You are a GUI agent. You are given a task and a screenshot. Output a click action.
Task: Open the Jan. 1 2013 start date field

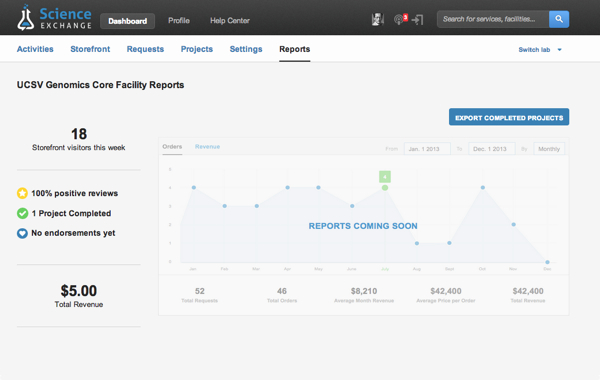pos(427,149)
